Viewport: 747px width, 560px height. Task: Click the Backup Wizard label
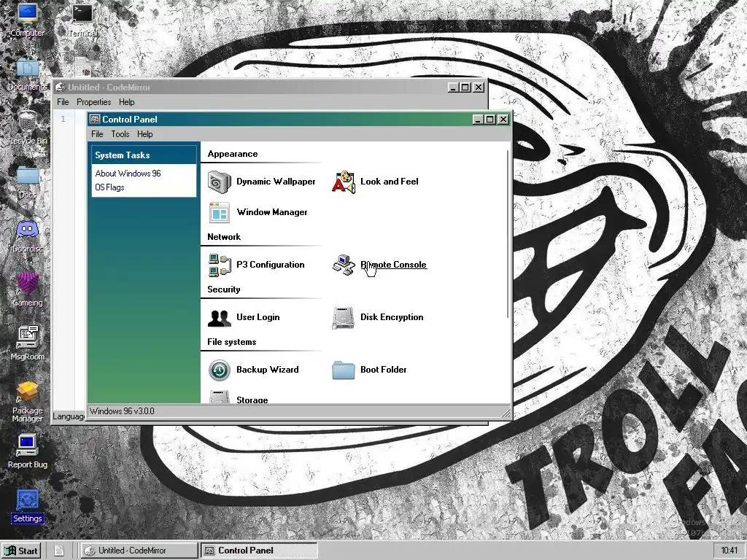click(x=267, y=370)
